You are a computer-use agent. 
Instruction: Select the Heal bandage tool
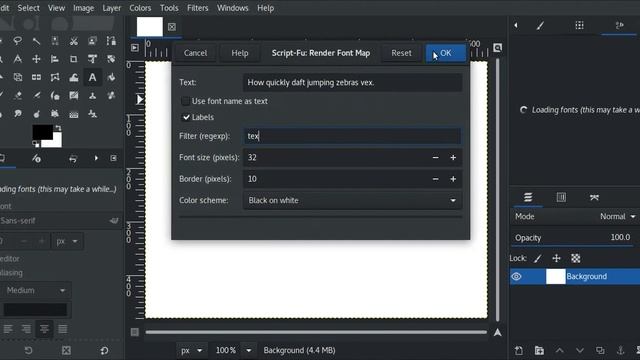[x=111, y=96]
